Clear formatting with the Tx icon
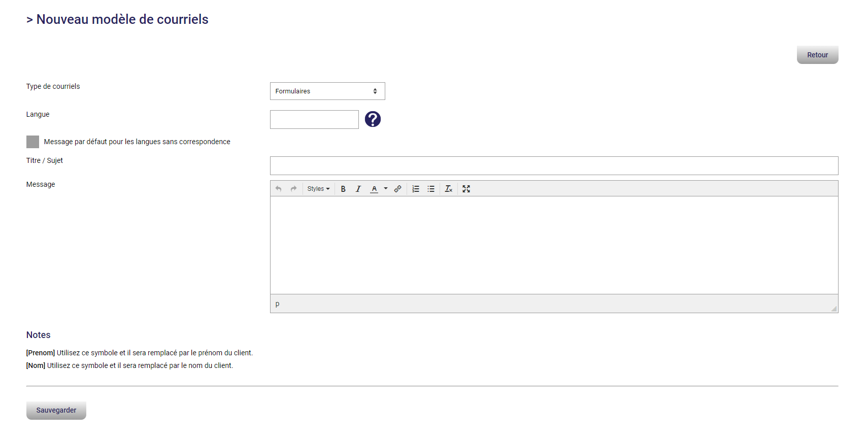Image resolution: width=868 pixels, height=437 pixels. click(449, 189)
